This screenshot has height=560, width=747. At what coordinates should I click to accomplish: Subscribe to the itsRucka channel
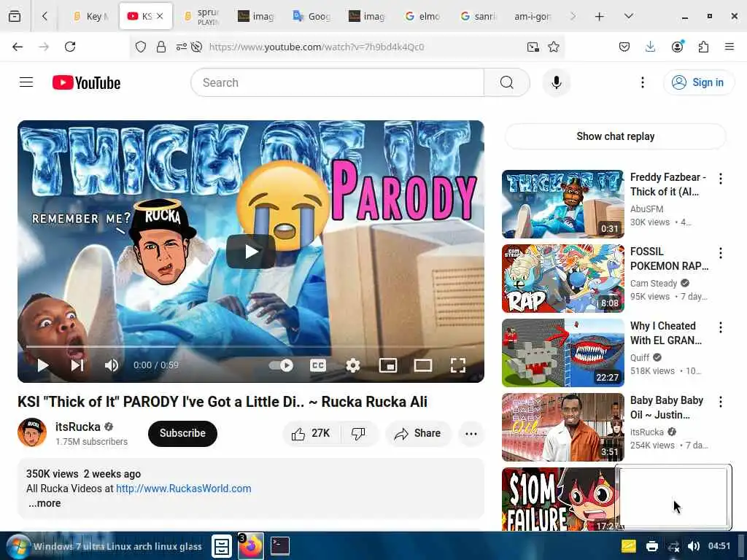click(x=182, y=433)
